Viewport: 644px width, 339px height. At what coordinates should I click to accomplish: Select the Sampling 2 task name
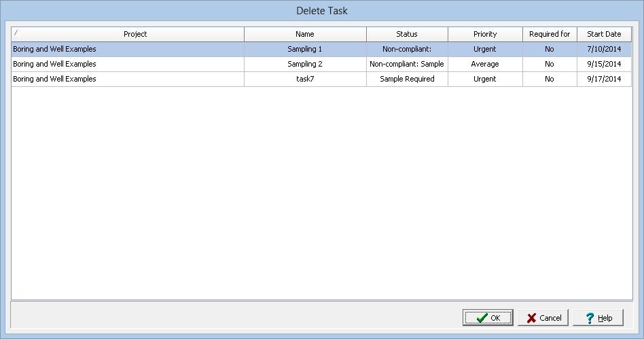[x=305, y=64]
